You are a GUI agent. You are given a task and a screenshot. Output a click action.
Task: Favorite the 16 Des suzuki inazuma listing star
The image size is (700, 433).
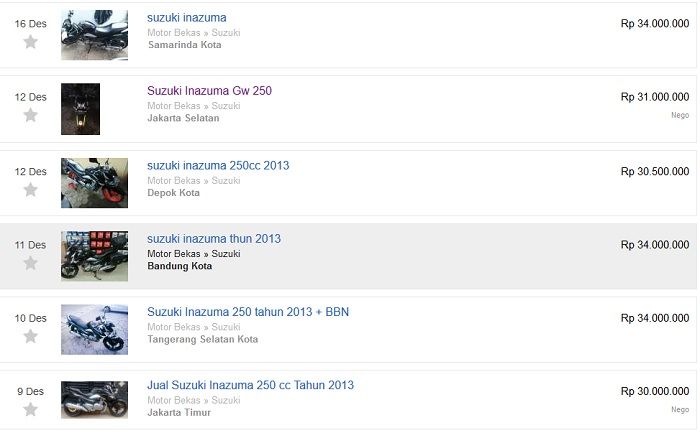click(30, 42)
